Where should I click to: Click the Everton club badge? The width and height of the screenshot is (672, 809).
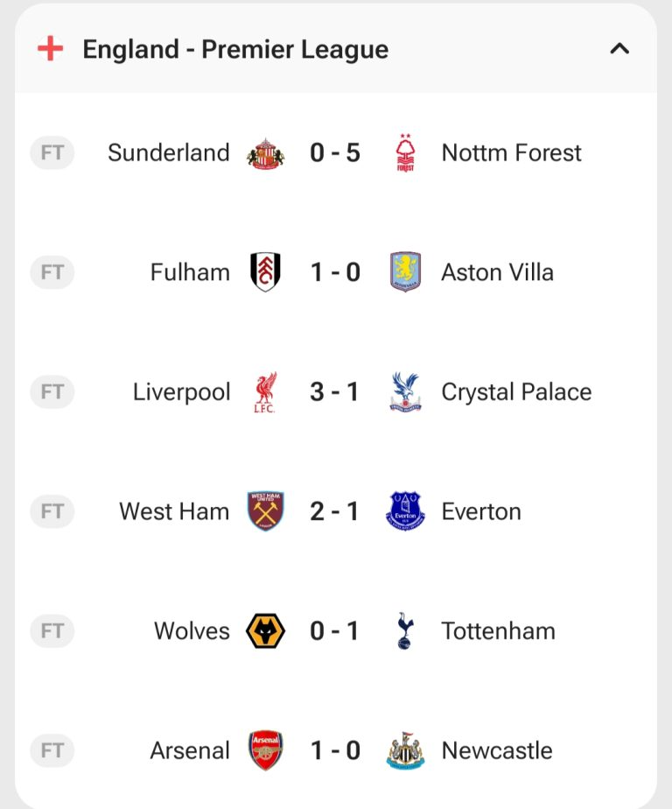405,511
